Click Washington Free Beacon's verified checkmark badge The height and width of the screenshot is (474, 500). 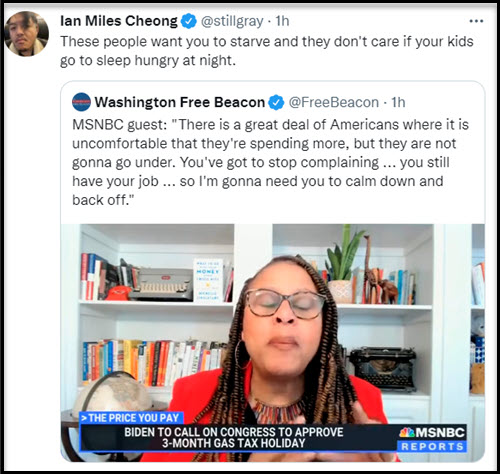coord(276,102)
